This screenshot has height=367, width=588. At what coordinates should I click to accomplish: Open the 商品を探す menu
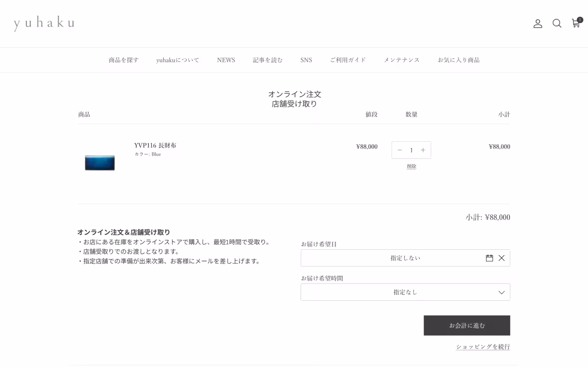pos(122,60)
